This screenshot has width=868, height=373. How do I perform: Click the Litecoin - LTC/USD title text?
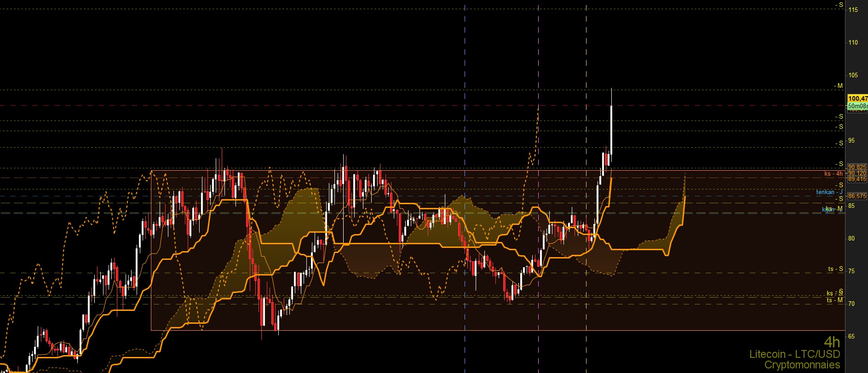point(794,354)
